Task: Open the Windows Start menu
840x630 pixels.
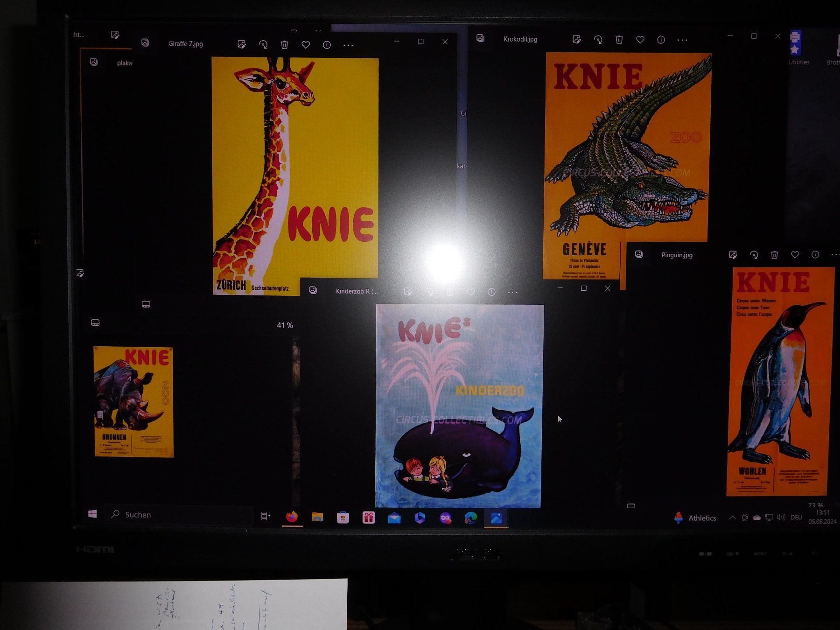Action: pos(92,514)
